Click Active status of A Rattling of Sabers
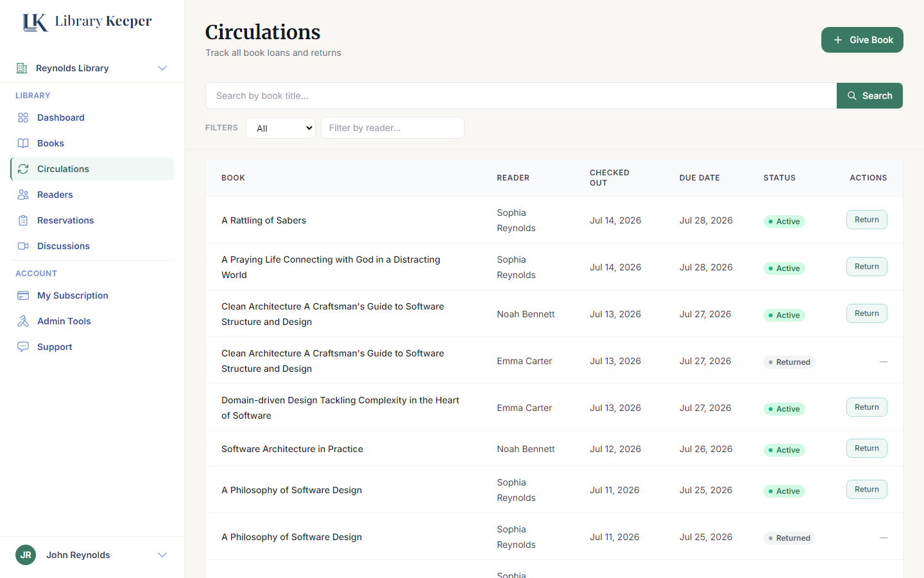Screen dimensions: 924x578 [x=784, y=222]
